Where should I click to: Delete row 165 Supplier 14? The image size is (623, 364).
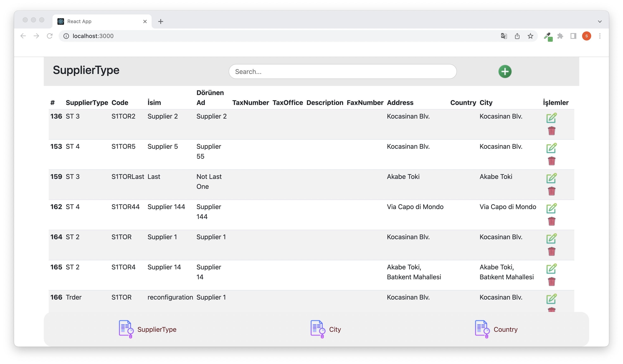[x=552, y=281]
